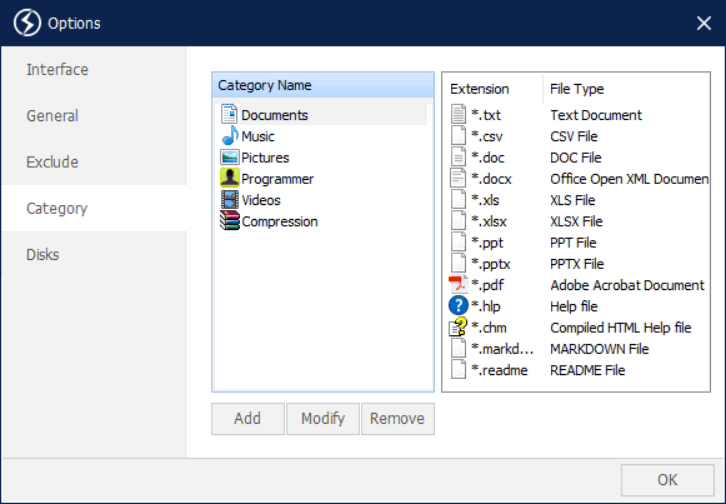Image resolution: width=726 pixels, height=504 pixels.
Task: Sort by Category Name header
Action: click(323, 85)
